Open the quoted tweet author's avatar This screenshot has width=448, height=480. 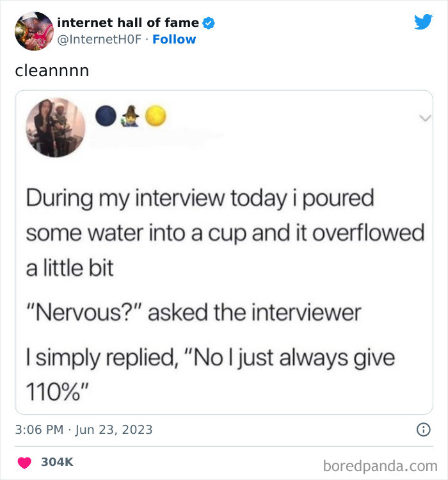point(55,127)
